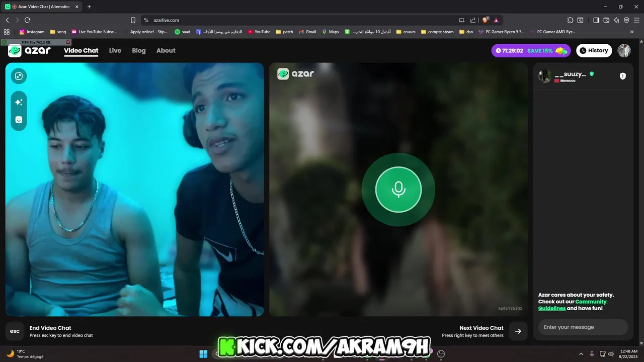Expand the system tray hidden icons chevron
The width and height of the screenshot is (644, 362).
[x=581, y=354]
